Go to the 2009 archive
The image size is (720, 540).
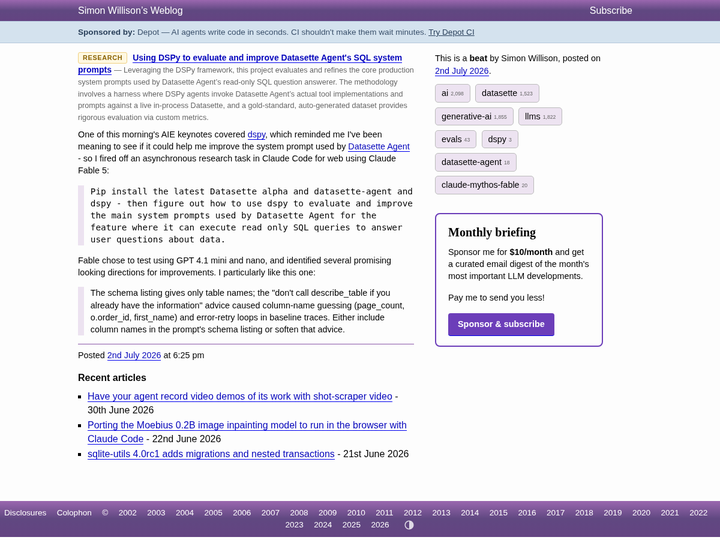(x=327, y=512)
